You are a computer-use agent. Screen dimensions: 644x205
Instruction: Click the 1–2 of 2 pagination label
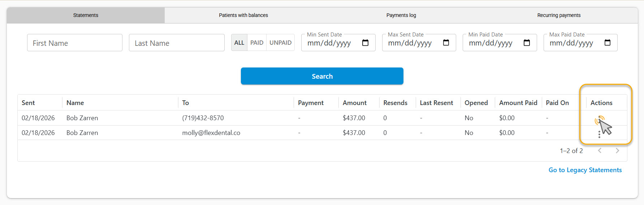click(x=571, y=151)
